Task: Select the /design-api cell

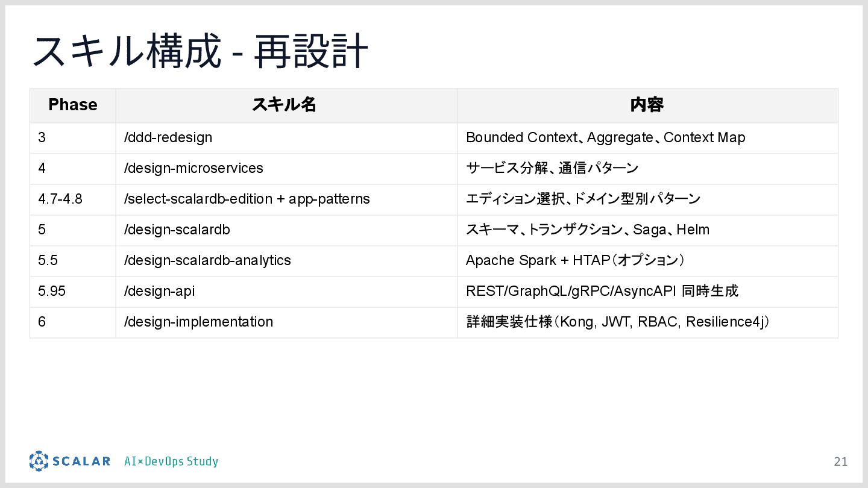Action: coord(286,292)
